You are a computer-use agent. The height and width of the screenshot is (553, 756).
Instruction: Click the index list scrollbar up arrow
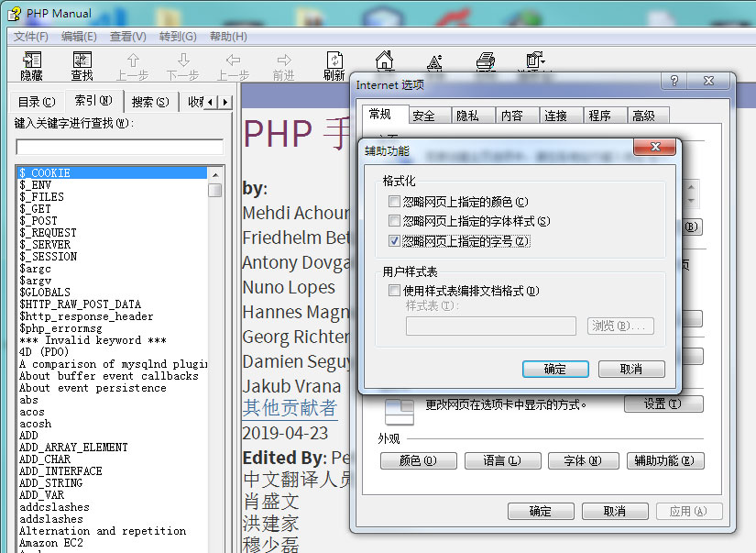(215, 174)
